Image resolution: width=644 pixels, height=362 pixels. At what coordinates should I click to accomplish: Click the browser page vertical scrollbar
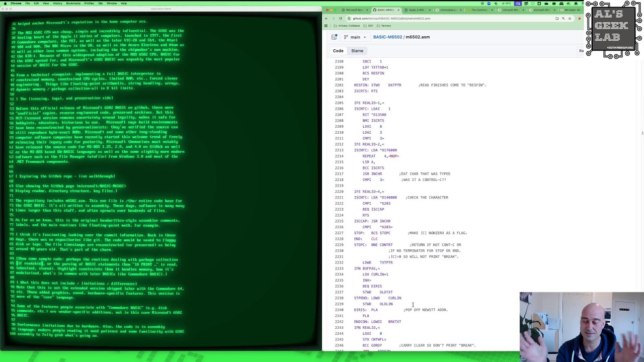pyautogui.click(x=642, y=133)
